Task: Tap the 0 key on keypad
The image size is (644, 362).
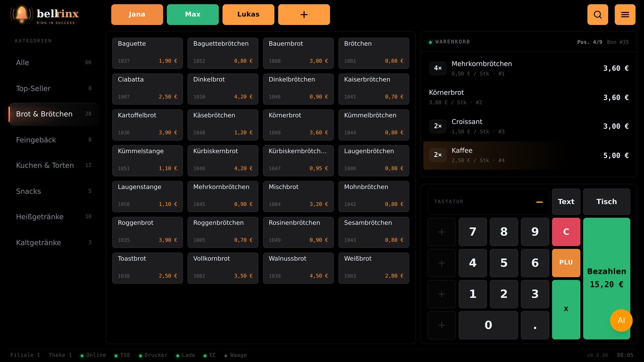Action: [488, 325]
